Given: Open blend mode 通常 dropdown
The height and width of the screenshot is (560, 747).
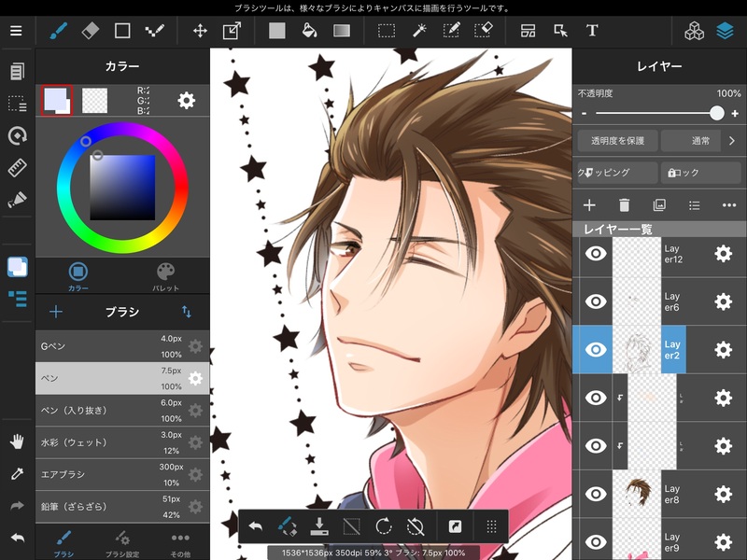Looking at the screenshot, I should pos(691,141).
